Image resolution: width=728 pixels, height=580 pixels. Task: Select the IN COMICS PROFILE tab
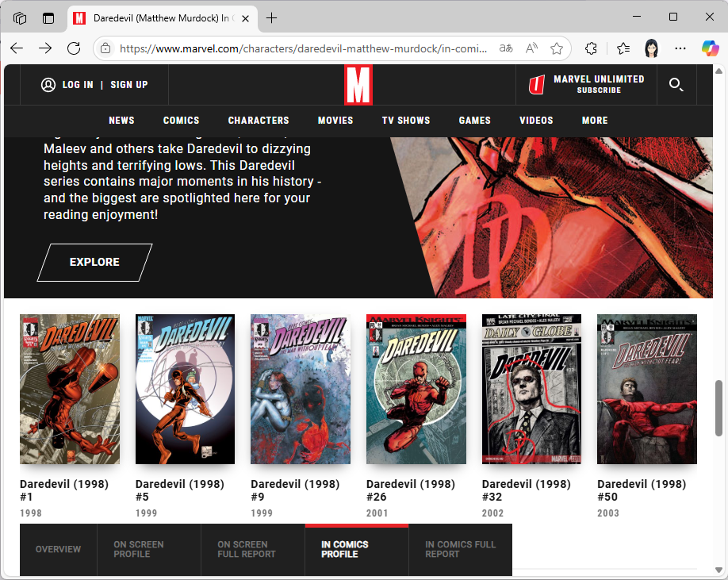point(357,550)
